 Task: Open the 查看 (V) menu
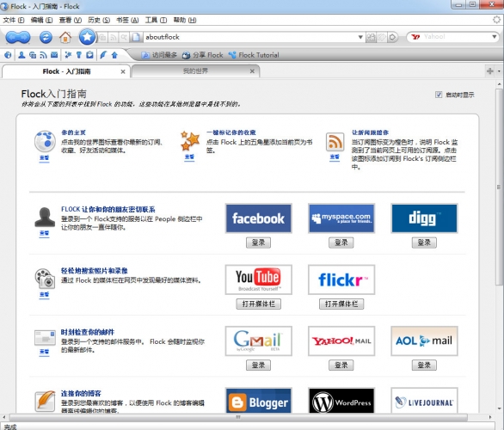[x=70, y=20]
